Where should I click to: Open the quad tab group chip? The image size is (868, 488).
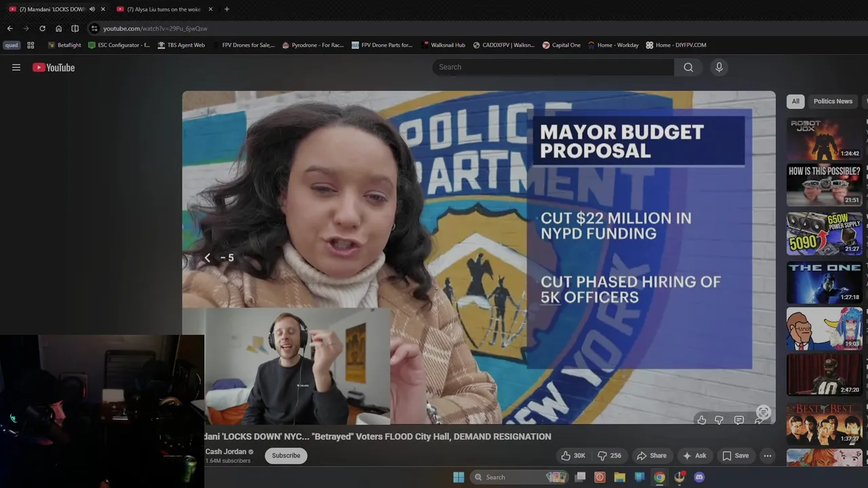click(12, 45)
